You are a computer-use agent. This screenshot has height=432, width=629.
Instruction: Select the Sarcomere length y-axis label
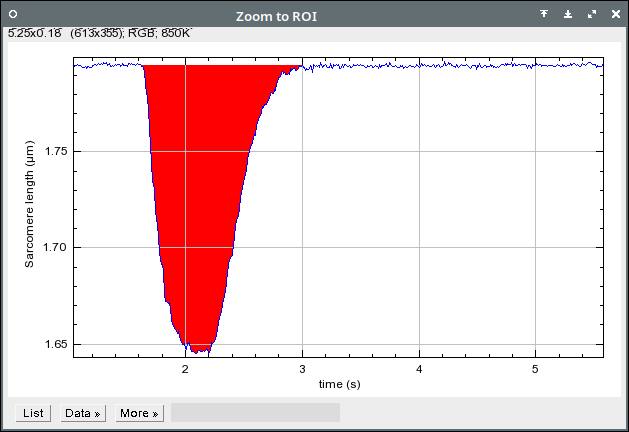tap(31, 205)
